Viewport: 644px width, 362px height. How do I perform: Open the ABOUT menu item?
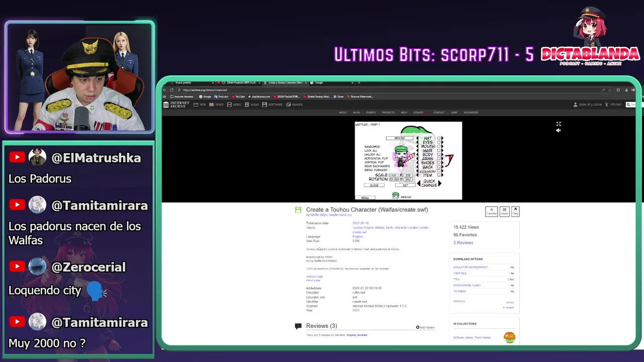pyautogui.click(x=343, y=112)
